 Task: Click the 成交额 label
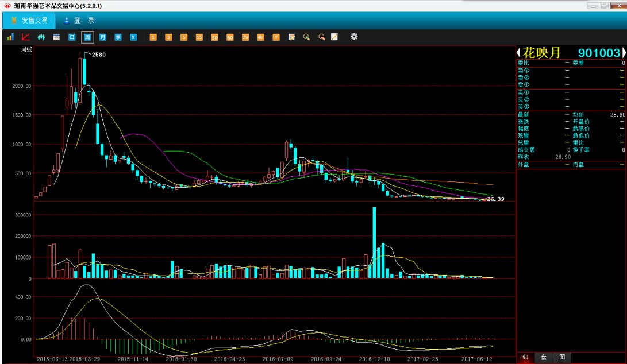pyautogui.click(x=526, y=150)
